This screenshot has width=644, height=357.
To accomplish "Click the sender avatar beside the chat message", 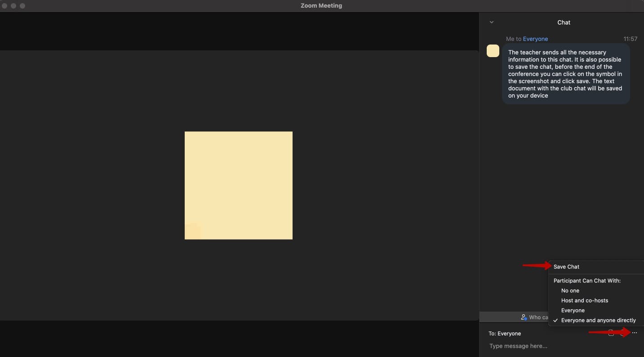I will pyautogui.click(x=493, y=51).
